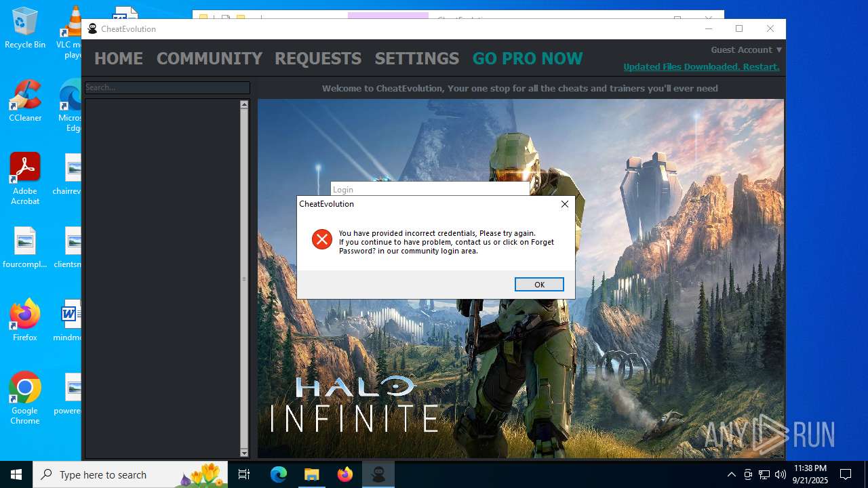Expand the Guest Account dropdown

click(x=746, y=49)
